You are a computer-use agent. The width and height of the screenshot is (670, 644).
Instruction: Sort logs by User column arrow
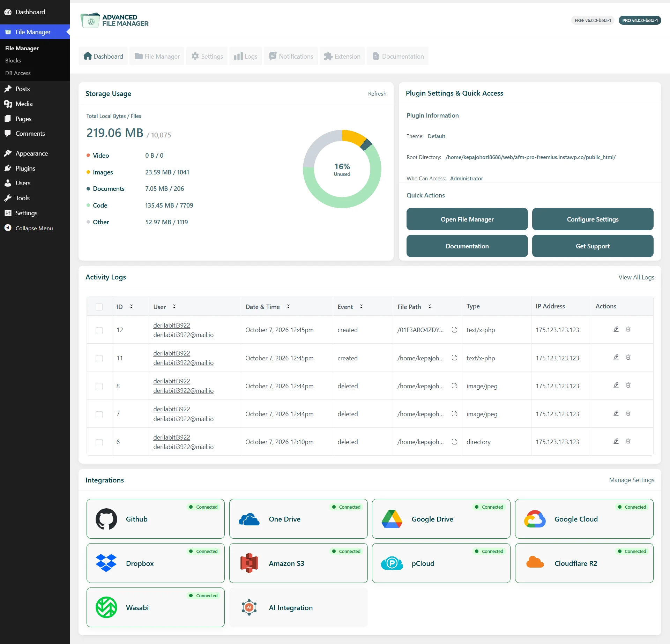point(174,306)
